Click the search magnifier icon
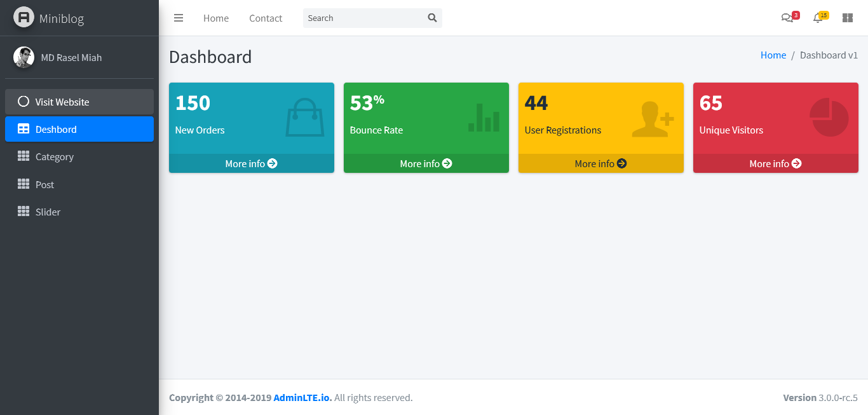The height and width of the screenshot is (415, 868). [x=432, y=18]
